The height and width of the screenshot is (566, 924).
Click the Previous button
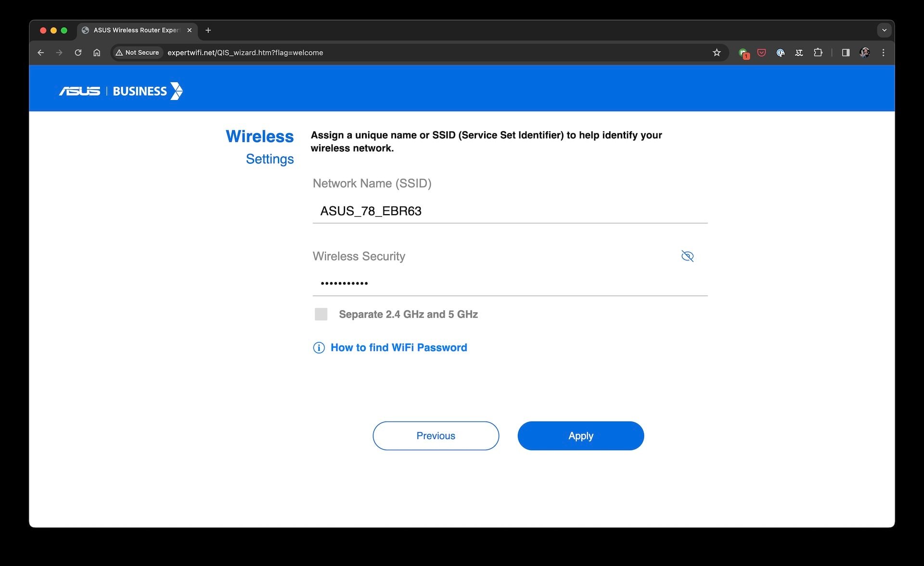point(436,436)
